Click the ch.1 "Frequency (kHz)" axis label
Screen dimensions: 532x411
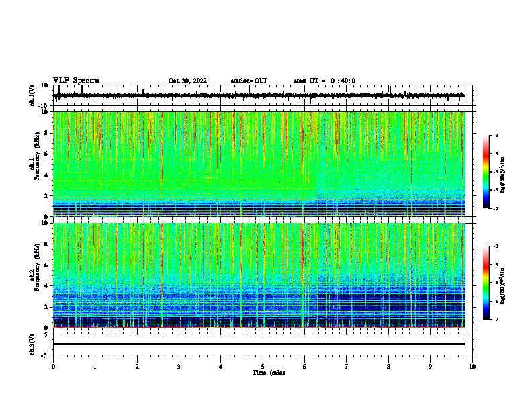pyautogui.click(x=37, y=156)
